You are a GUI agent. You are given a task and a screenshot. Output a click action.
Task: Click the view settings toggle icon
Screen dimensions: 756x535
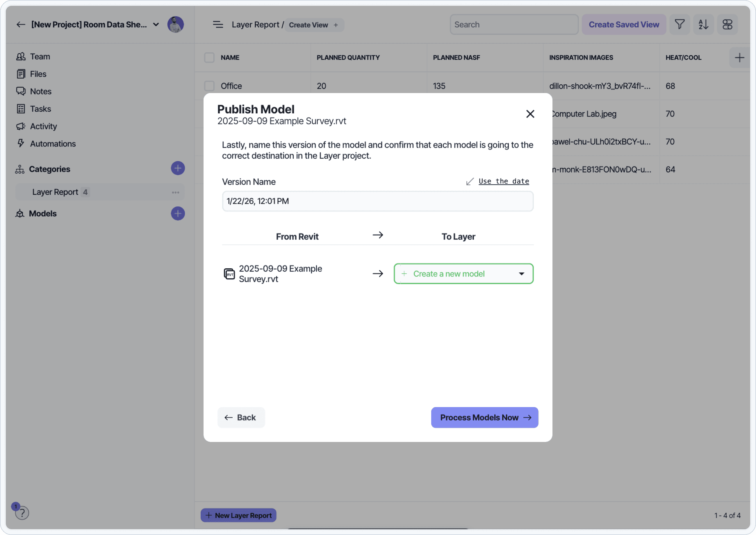tap(727, 24)
